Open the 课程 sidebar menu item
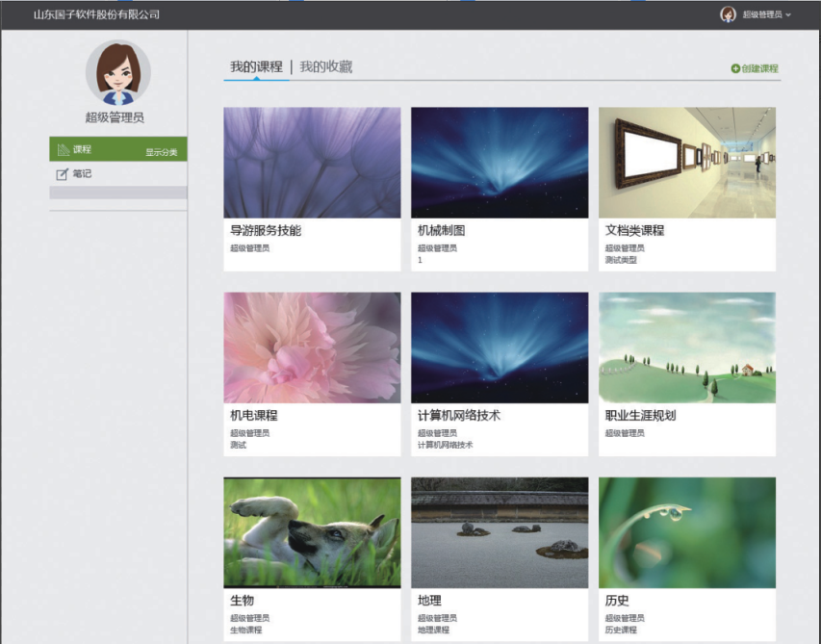The height and width of the screenshot is (644, 821). tap(117, 149)
